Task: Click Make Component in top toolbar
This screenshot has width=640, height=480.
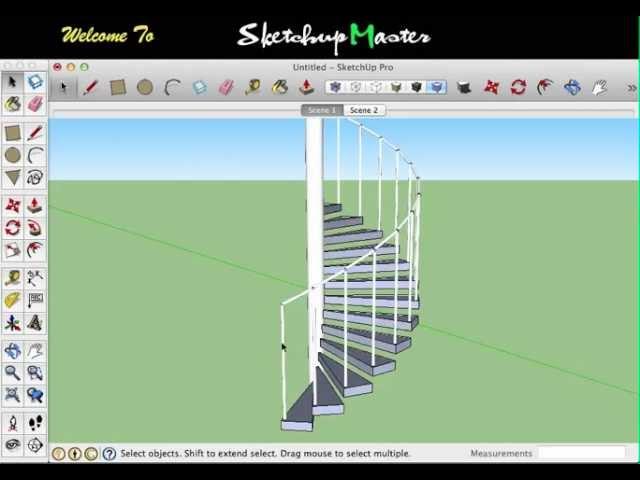Action: tap(199, 87)
